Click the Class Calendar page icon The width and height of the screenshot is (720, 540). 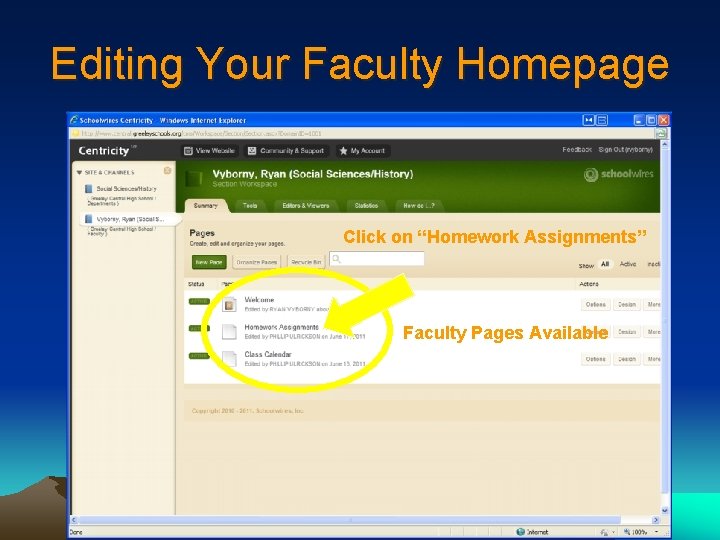pyautogui.click(x=229, y=359)
